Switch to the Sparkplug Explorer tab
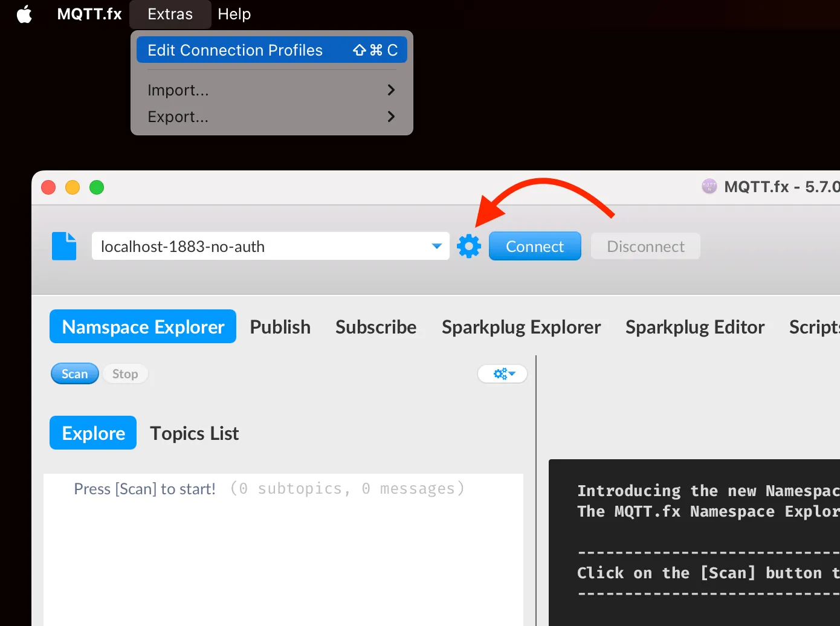 point(521,327)
